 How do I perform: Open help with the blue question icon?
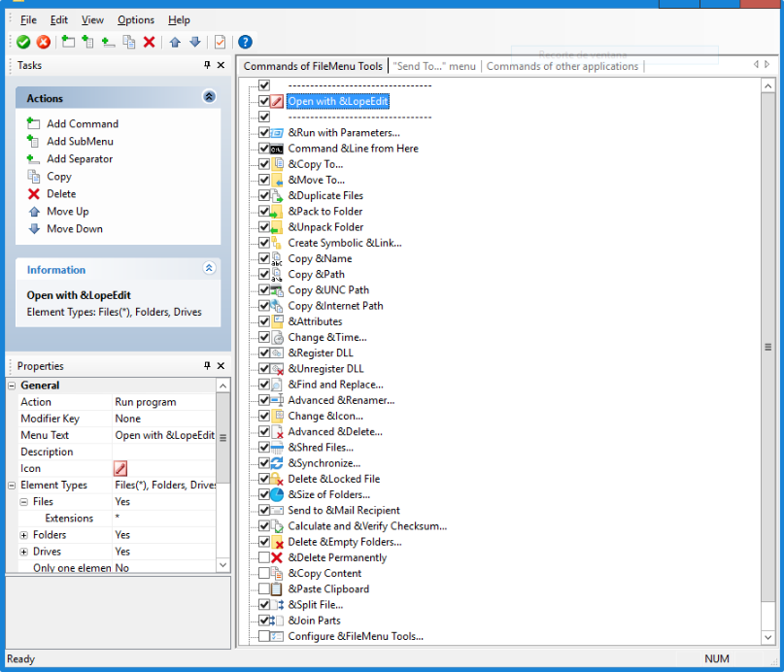click(245, 42)
